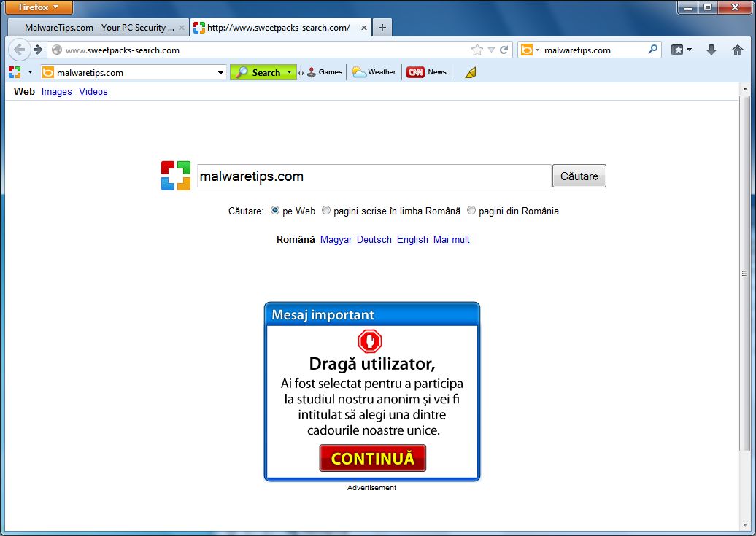This screenshot has width=756, height=536.
Task: Click the 'Română' language label
Action: pos(296,240)
